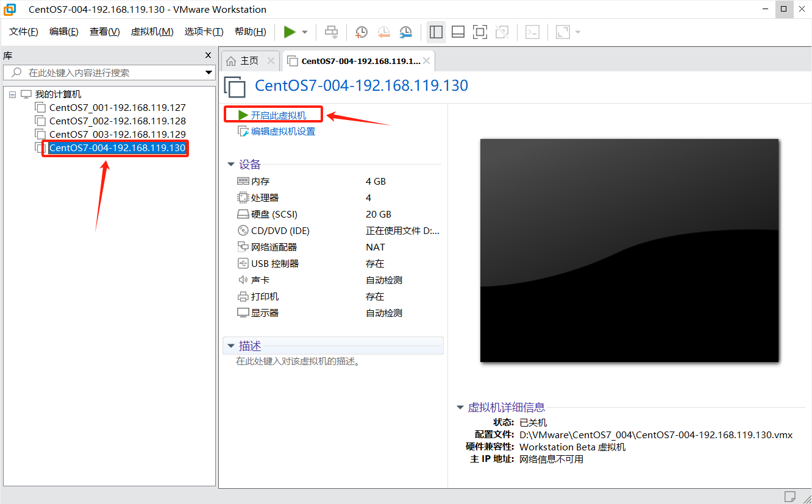The height and width of the screenshot is (504, 812).
Task: Click the Unity mode toolbar icon
Action: [x=502, y=32]
